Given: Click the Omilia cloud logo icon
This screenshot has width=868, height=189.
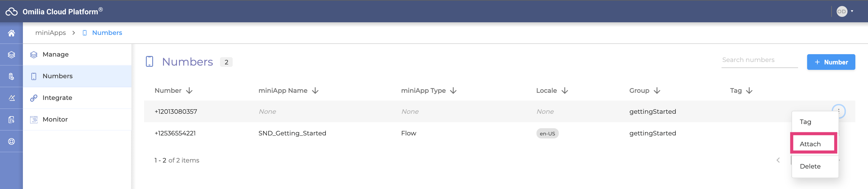Looking at the screenshot, I should tap(11, 11).
